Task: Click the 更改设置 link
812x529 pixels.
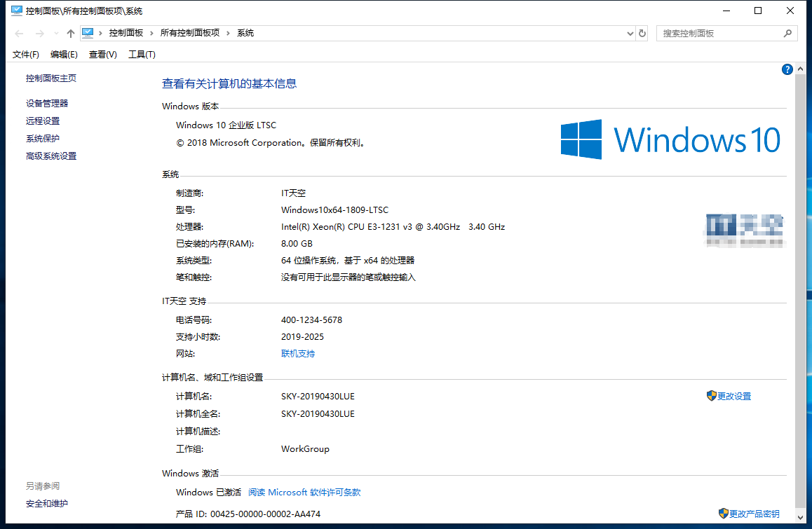Action: click(733, 396)
